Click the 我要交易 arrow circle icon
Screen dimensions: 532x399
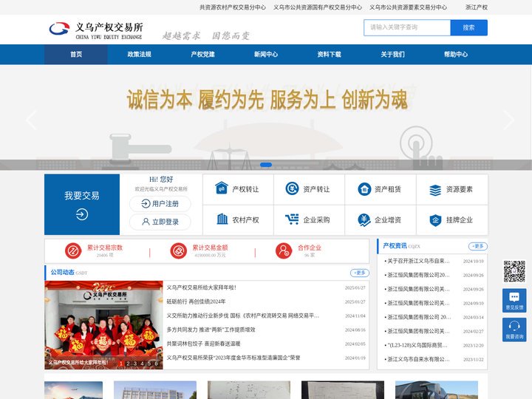point(82,214)
